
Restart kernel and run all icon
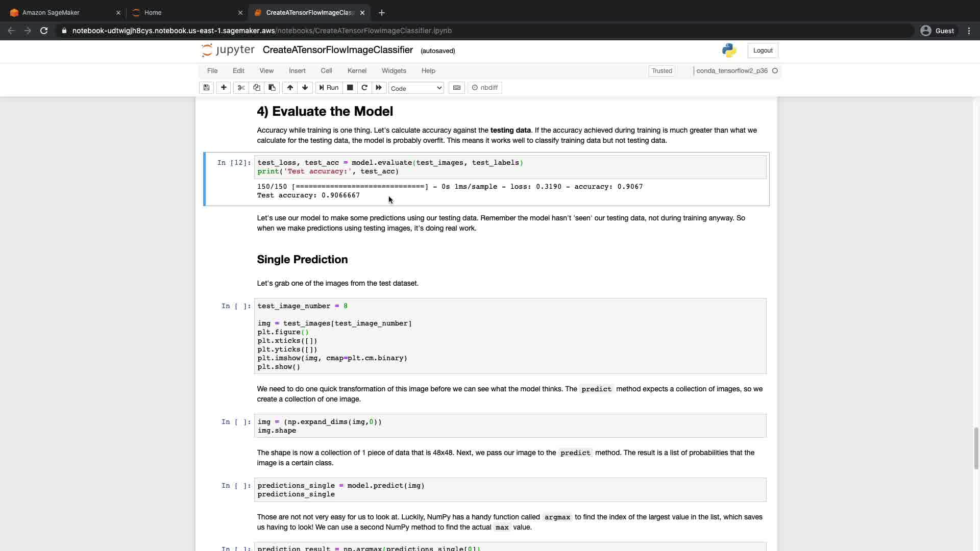click(x=379, y=88)
